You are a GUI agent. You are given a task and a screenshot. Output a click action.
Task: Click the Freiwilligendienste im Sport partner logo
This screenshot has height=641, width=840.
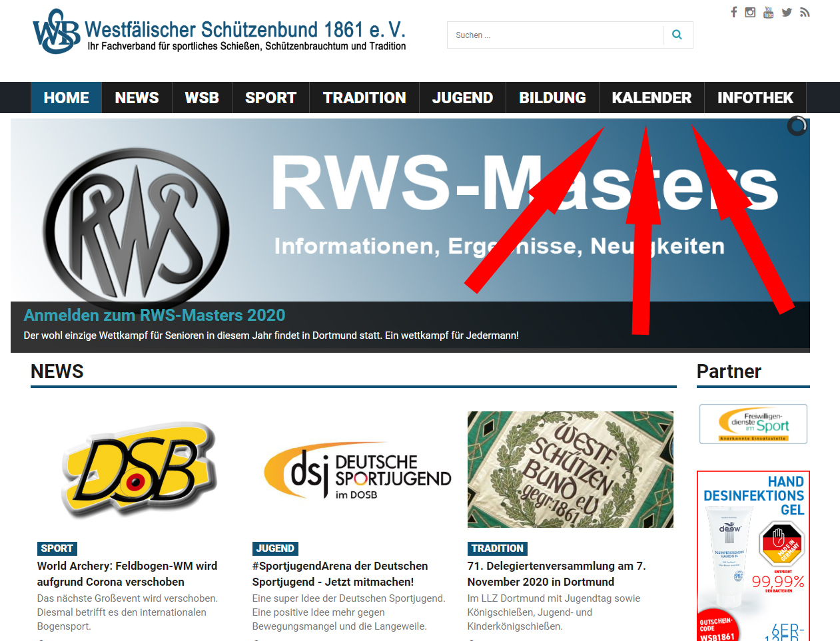753,424
